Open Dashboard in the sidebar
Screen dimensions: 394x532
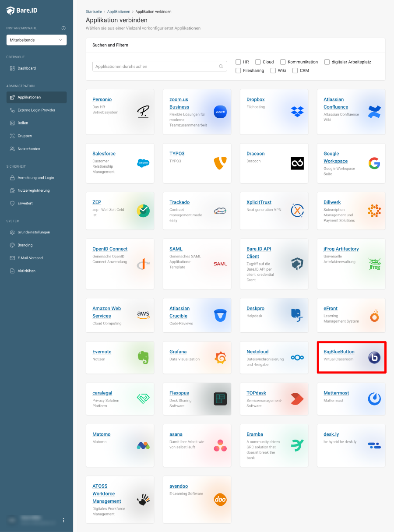click(36, 68)
